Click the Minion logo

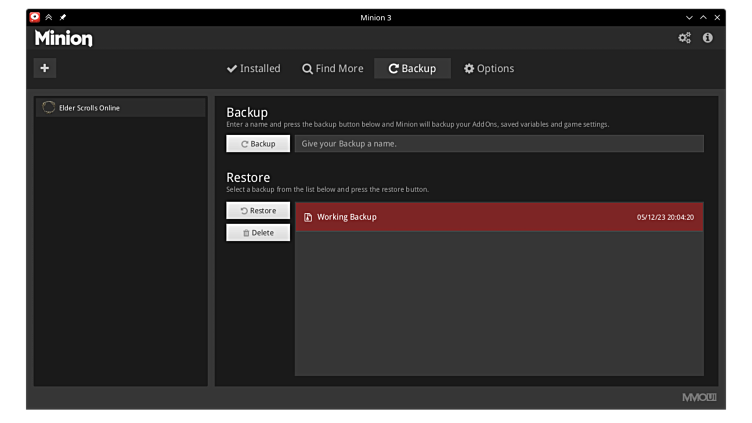[x=63, y=38]
